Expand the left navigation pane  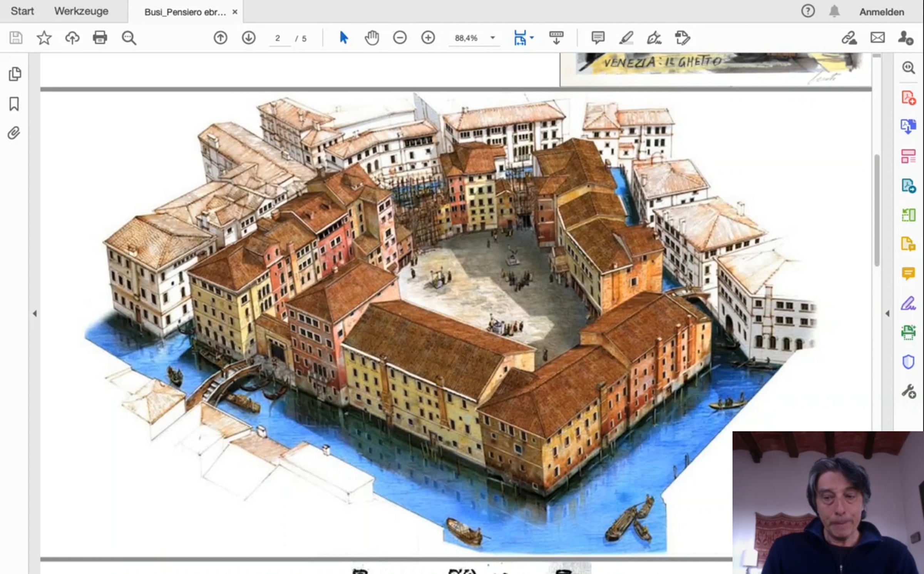point(35,314)
